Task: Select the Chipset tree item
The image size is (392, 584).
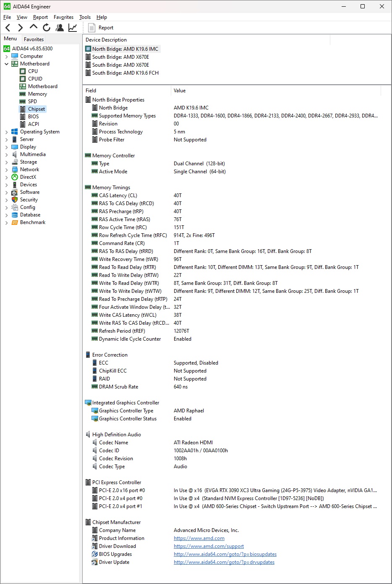Action: click(37, 109)
